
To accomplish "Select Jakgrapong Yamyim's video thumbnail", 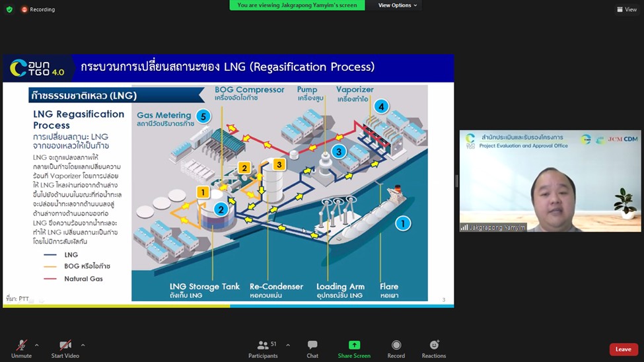I will click(550, 181).
